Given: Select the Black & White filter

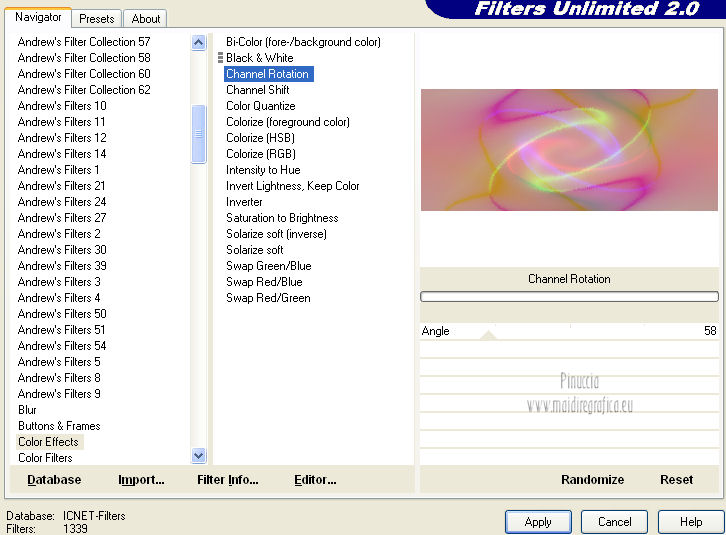Looking at the screenshot, I should [x=259, y=58].
